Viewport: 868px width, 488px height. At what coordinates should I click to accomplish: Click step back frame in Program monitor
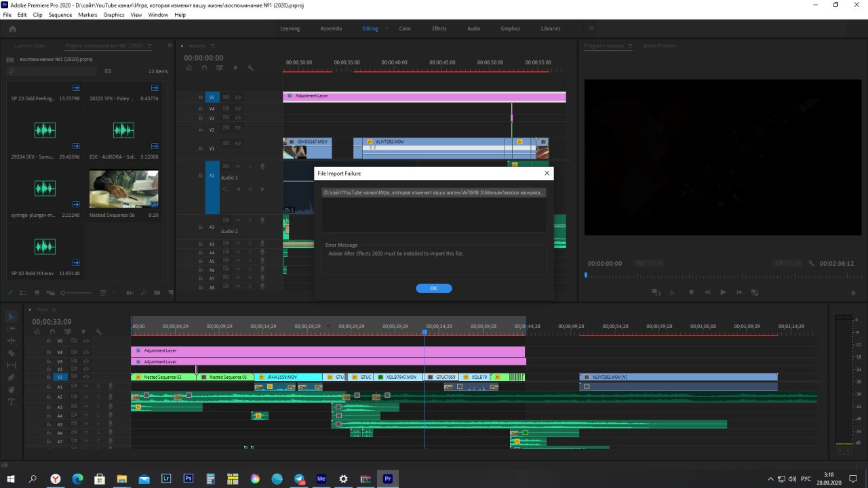pos(708,292)
